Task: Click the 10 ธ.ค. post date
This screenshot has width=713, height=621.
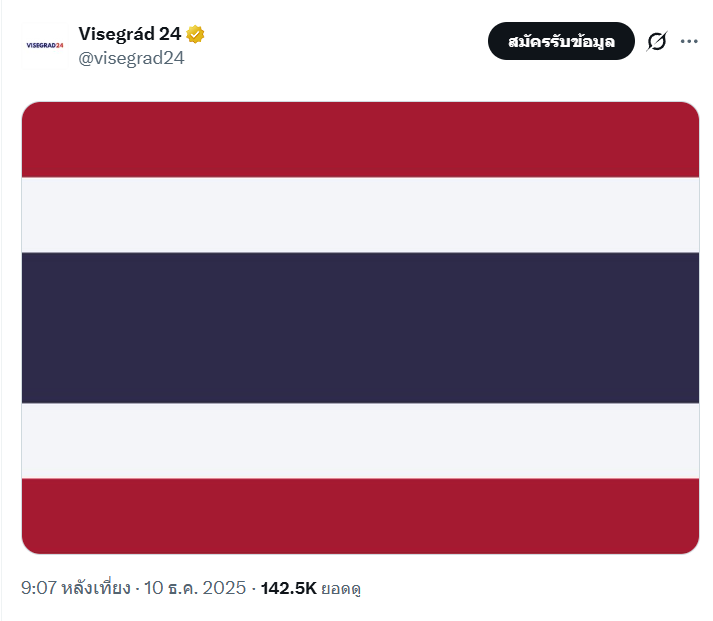Action: tap(174, 588)
